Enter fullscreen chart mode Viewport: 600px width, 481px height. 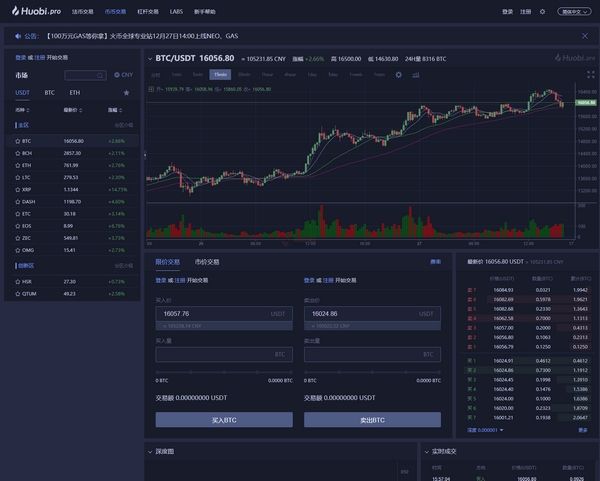tap(591, 75)
